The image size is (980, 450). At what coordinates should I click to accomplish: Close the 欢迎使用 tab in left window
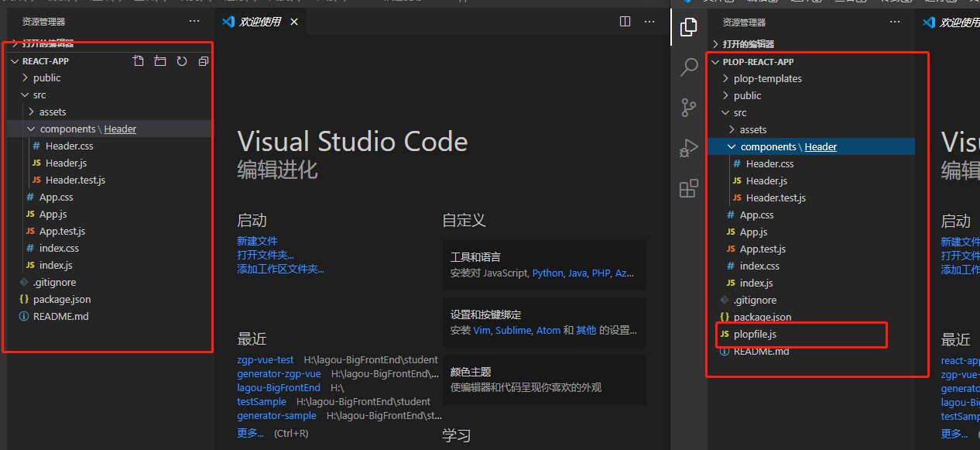pos(294,22)
